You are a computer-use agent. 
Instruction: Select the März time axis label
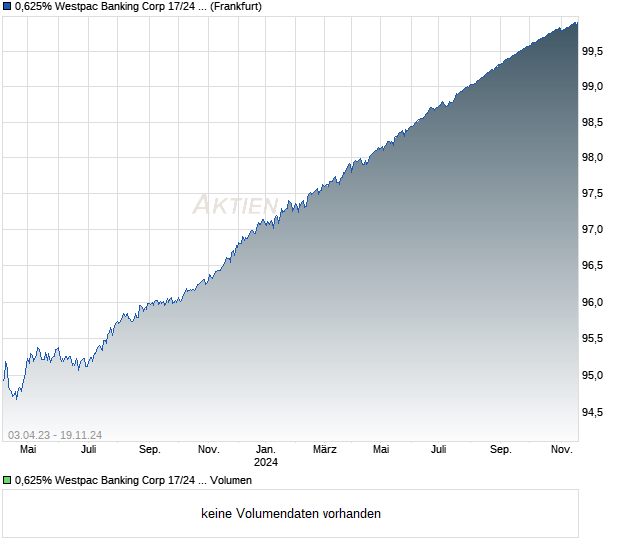tap(325, 449)
